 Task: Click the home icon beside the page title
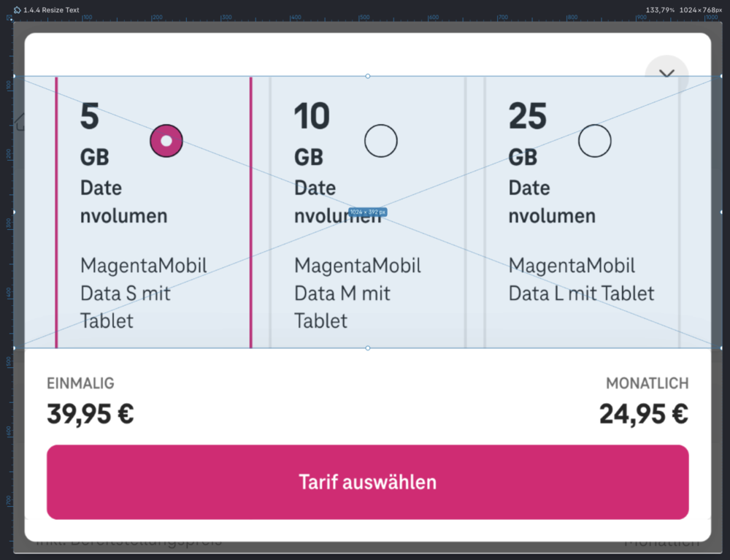pyautogui.click(x=18, y=9)
